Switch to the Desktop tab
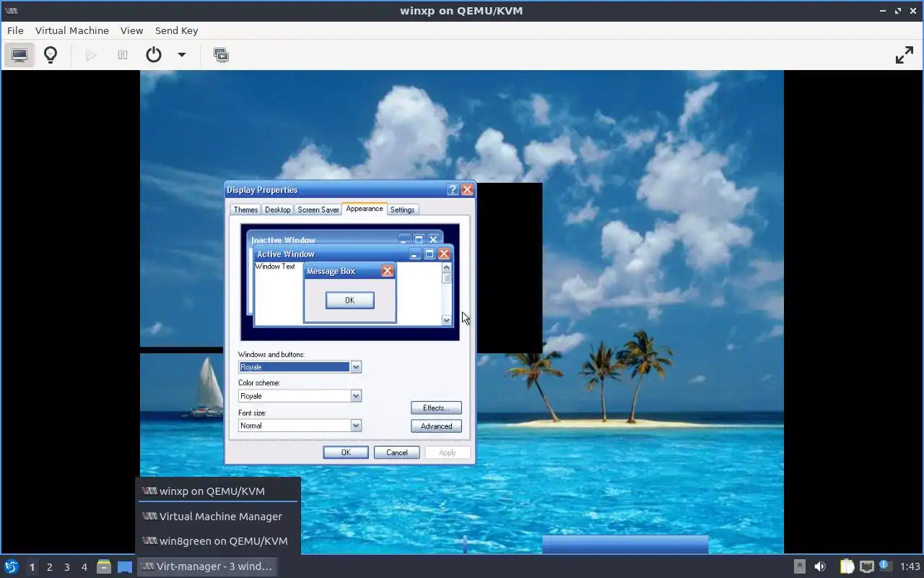 pos(277,210)
